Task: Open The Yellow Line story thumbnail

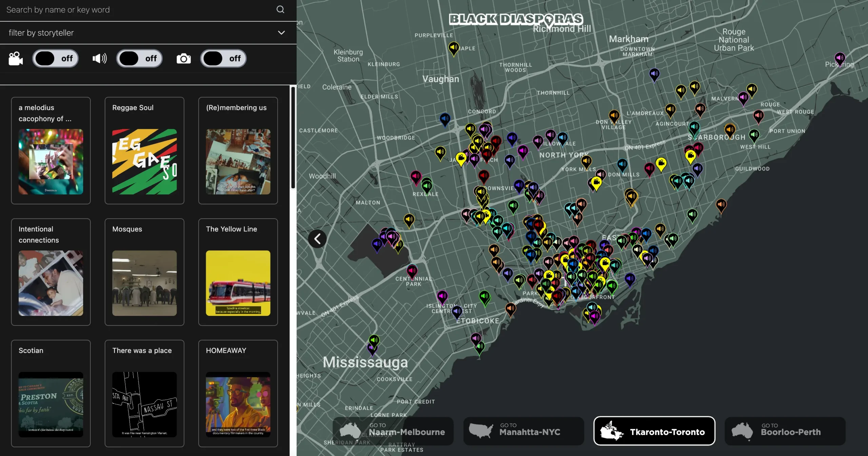Action: coord(238,283)
